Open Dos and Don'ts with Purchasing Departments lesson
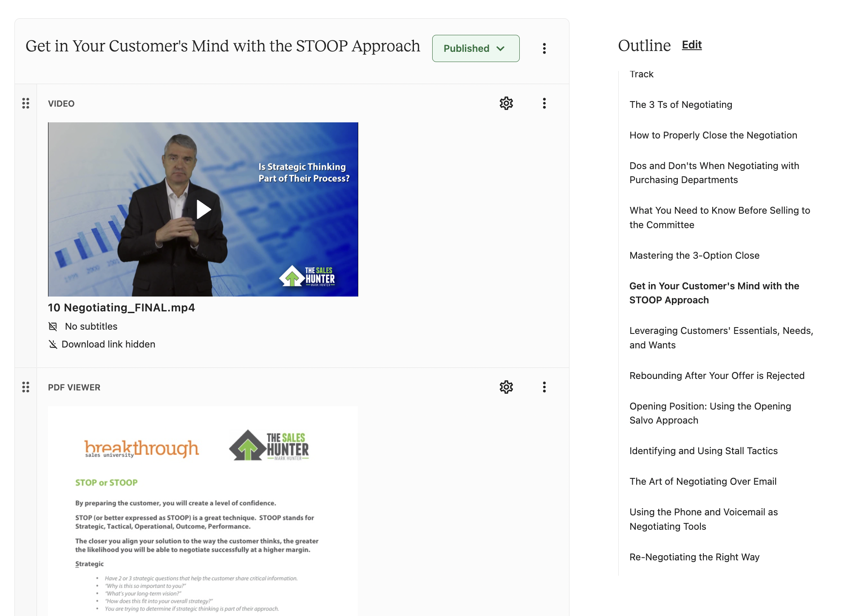This screenshot has width=844, height=616. [714, 173]
